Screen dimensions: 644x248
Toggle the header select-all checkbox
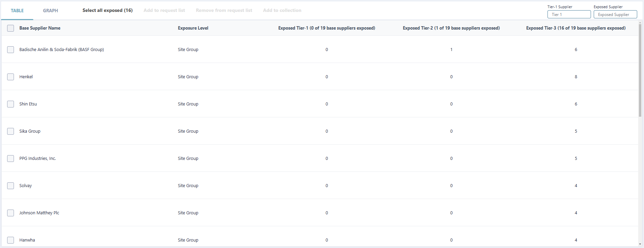pyautogui.click(x=11, y=28)
